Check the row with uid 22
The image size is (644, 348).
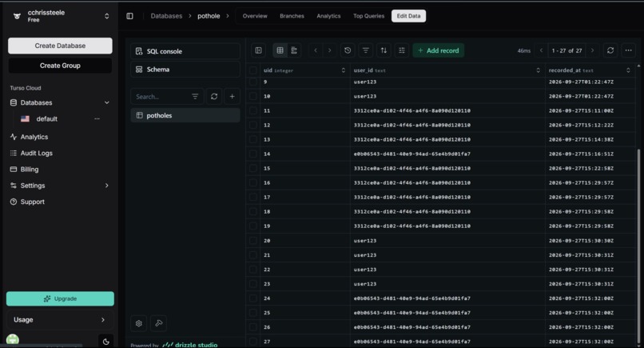(x=253, y=270)
